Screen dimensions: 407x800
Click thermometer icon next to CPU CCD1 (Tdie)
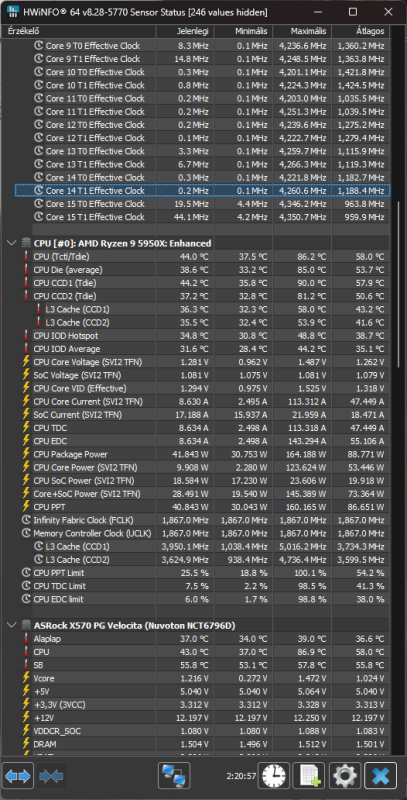click(x=26, y=283)
